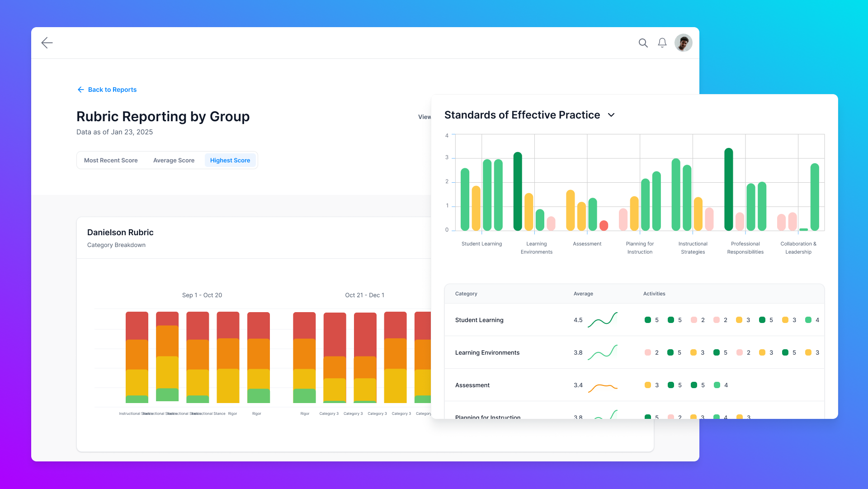Select Average Score tab
The image size is (868, 489).
tap(174, 160)
